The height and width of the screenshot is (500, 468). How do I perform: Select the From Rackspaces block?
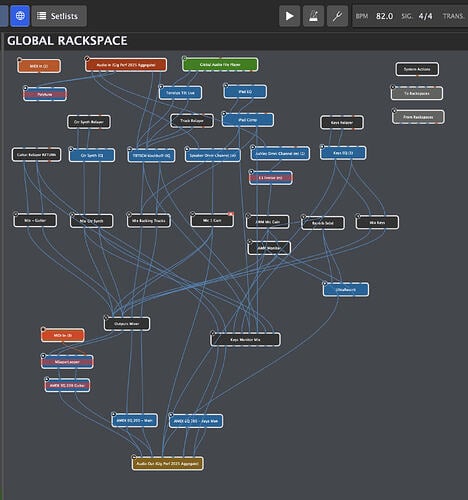[x=418, y=117]
